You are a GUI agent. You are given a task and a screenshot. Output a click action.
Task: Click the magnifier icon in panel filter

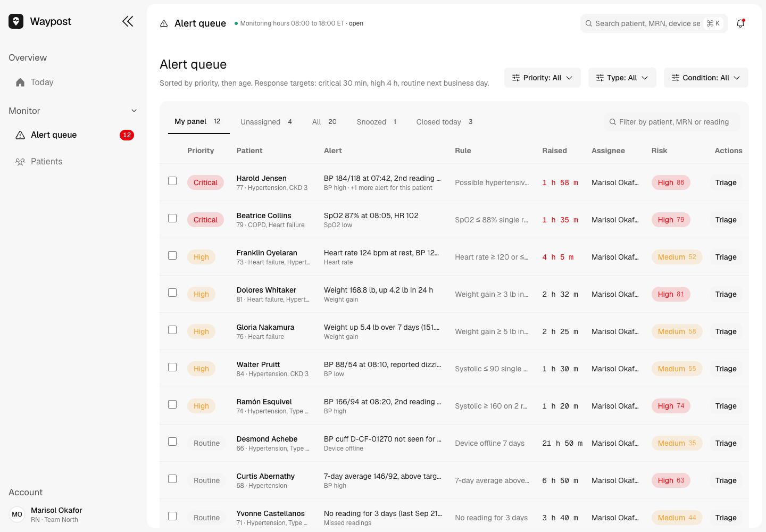613,122
